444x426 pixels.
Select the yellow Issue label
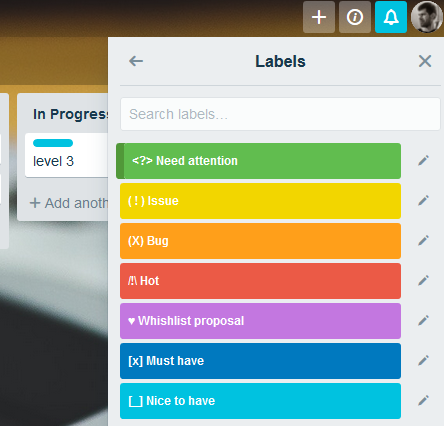pyautogui.click(x=260, y=201)
